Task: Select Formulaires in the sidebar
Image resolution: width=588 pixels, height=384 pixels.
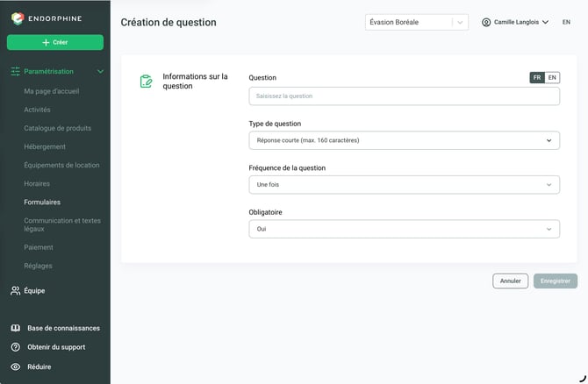Action: click(x=42, y=203)
